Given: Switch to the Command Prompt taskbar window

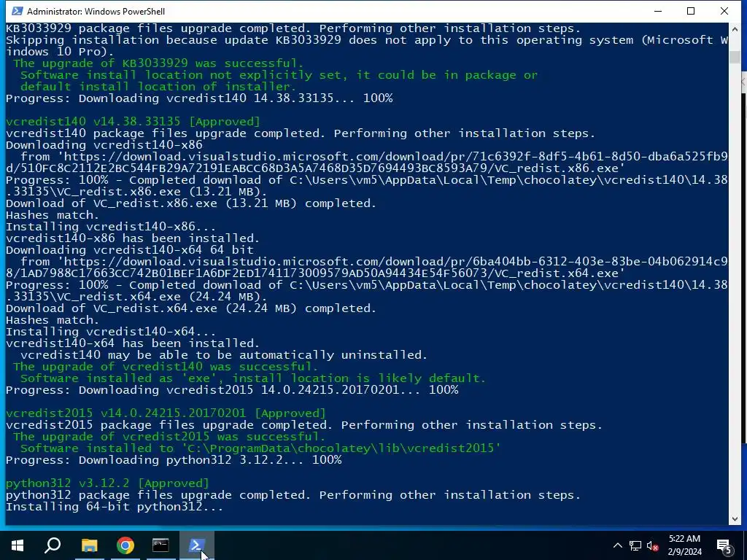Looking at the screenshot, I should coord(160,545).
